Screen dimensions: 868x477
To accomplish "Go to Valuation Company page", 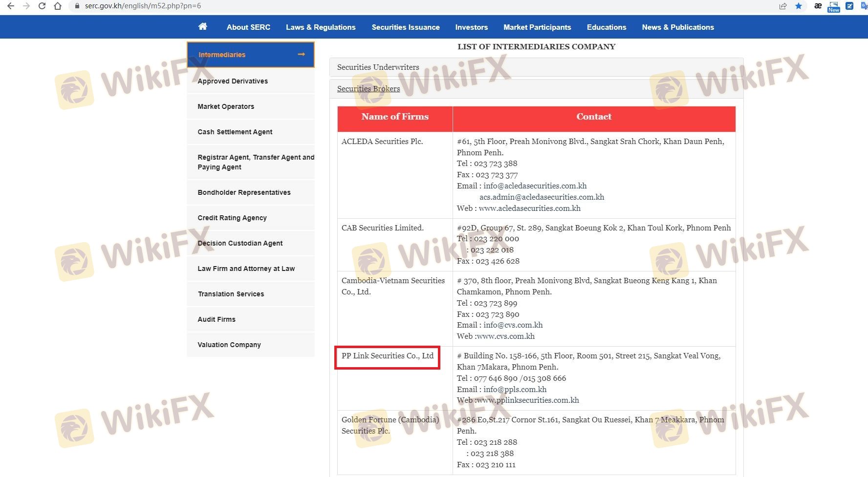I will point(229,345).
